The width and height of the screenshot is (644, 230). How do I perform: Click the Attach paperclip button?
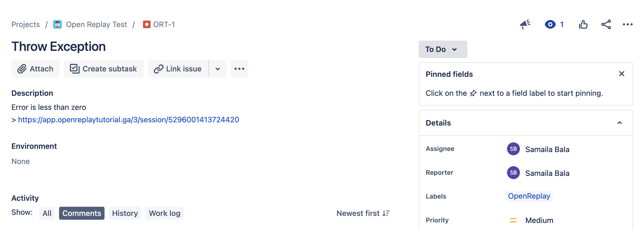click(x=35, y=69)
